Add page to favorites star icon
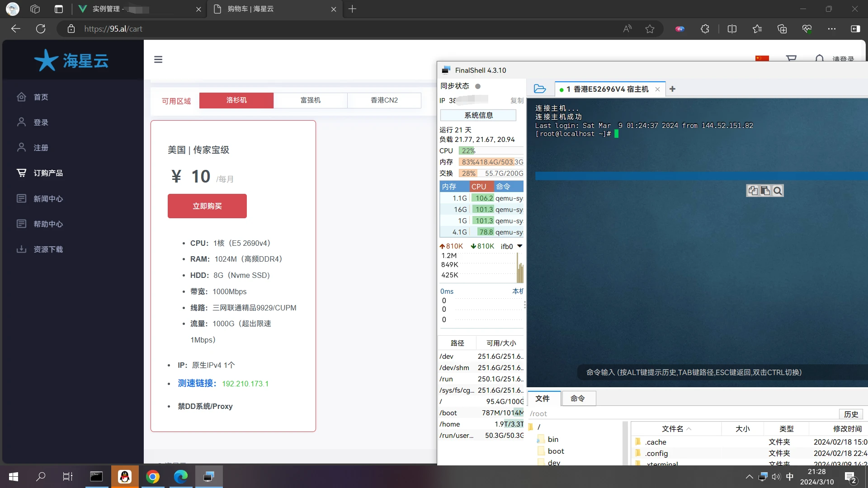The image size is (868, 488). (x=650, y=29)
